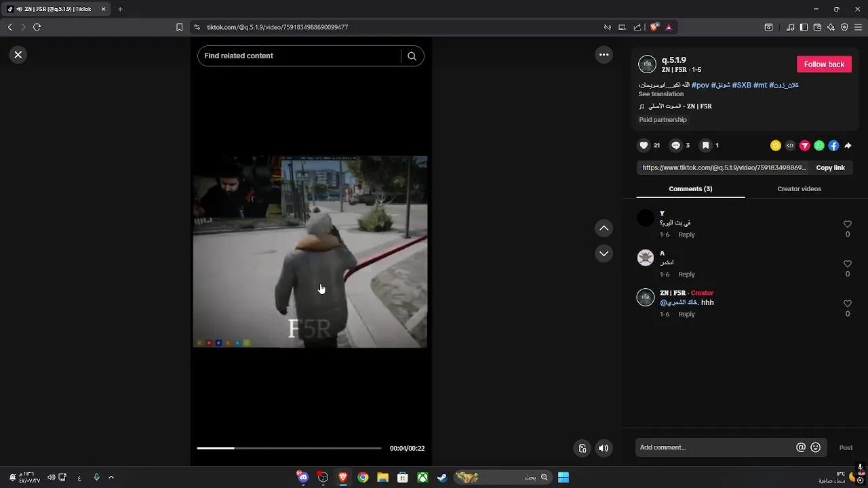Viewport: 868px width, 488px height.
Task: Reload the page
Action: [37, 27]
